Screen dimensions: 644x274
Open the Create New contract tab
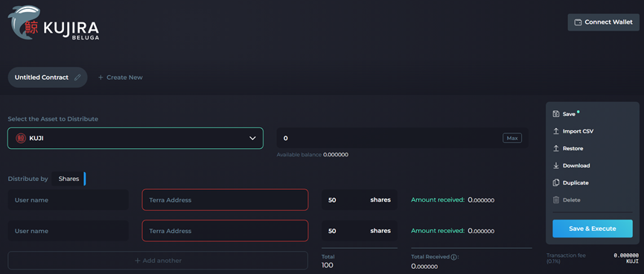tap(121, 77)
